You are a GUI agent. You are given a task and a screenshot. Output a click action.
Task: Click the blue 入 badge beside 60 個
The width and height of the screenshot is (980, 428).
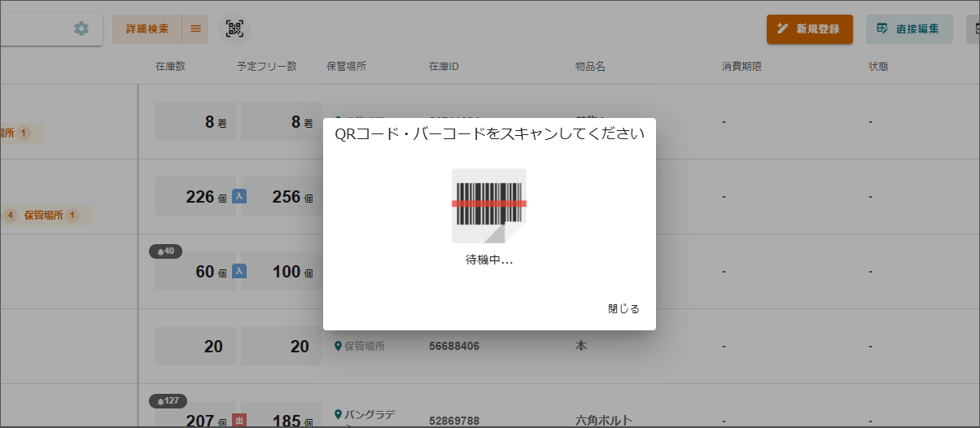coord(239,271)
